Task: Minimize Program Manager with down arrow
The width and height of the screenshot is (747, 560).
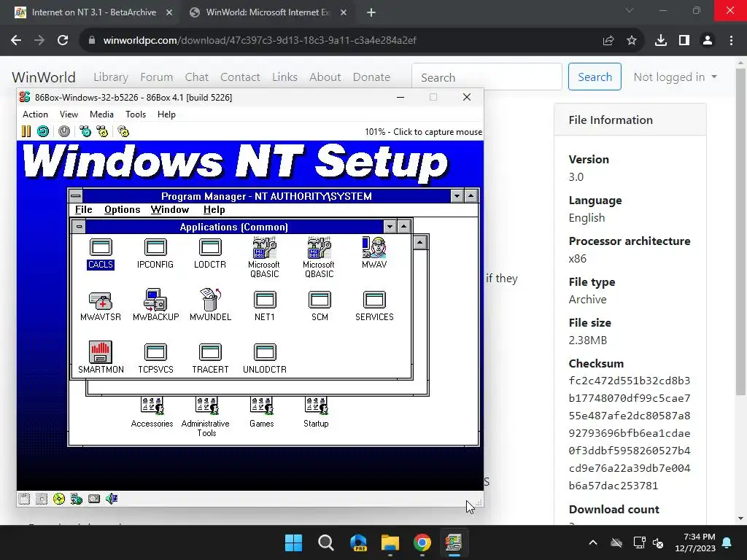Action: [457, 195]
